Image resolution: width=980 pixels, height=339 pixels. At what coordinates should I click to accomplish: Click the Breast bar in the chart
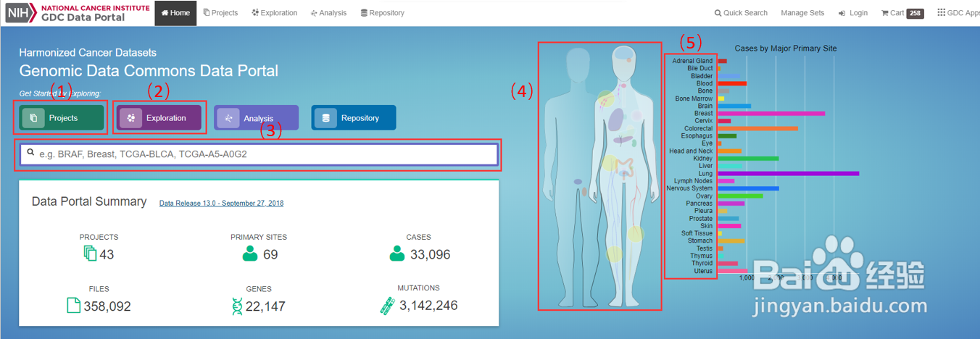click(771, 114)
